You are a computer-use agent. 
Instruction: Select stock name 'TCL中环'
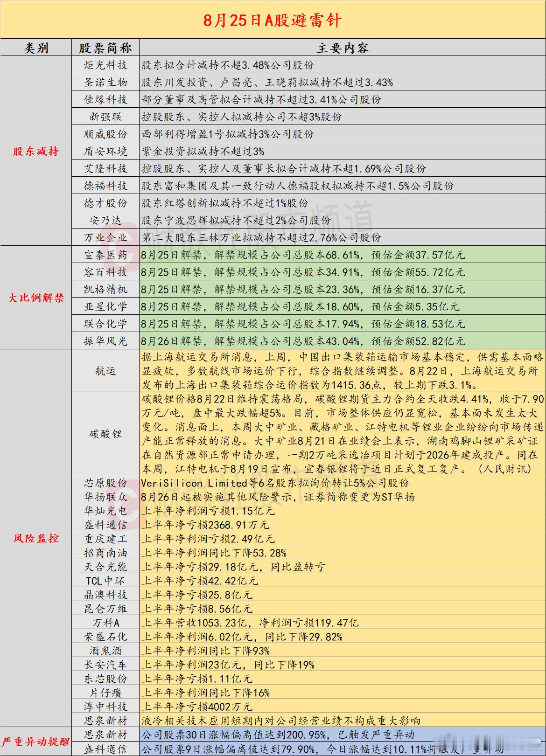click(x=105, y=581)
